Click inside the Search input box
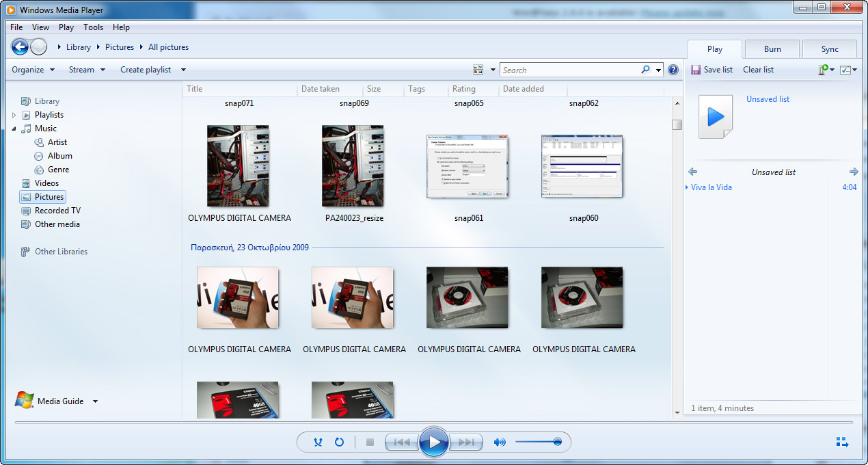The image size is (868, 465). (570, 70)
